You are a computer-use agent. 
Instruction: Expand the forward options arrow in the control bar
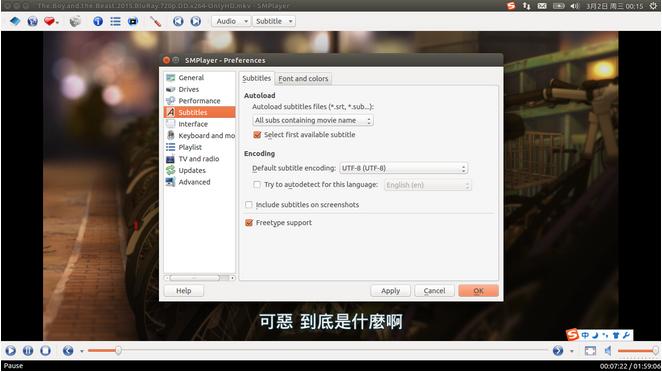click(x=572, y=351)
